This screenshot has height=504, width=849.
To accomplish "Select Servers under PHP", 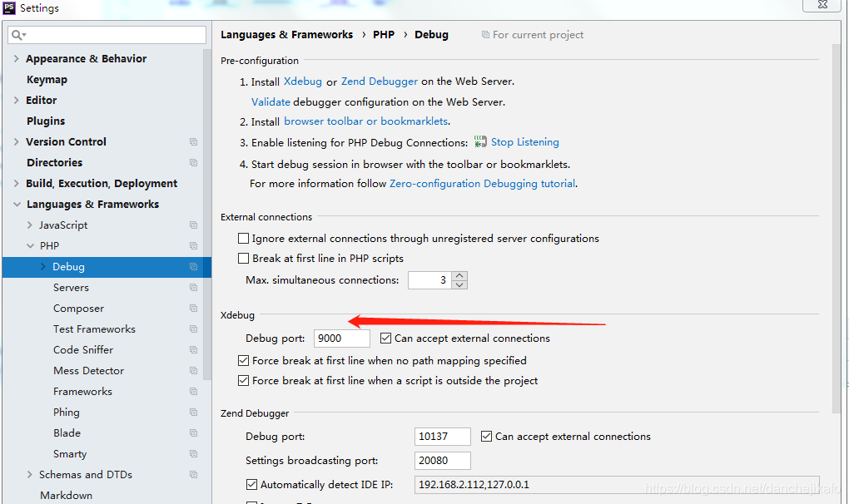I will click(x=71, y=288).
